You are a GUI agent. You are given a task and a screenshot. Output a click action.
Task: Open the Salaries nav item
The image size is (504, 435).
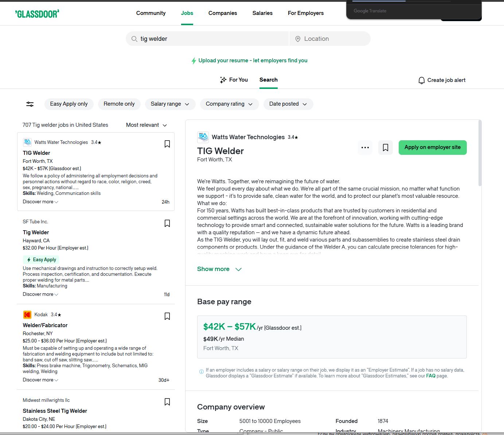click(x=262, y=13)
